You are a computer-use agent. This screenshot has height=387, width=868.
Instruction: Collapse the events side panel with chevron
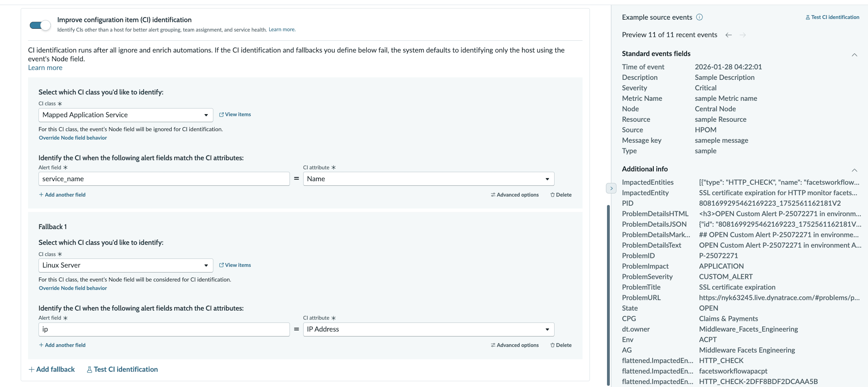click(611, 188)
